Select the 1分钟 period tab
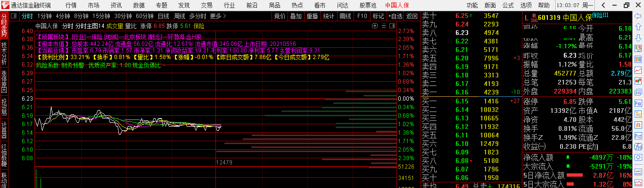Screen dimensions: 644x188 (44, 16)
